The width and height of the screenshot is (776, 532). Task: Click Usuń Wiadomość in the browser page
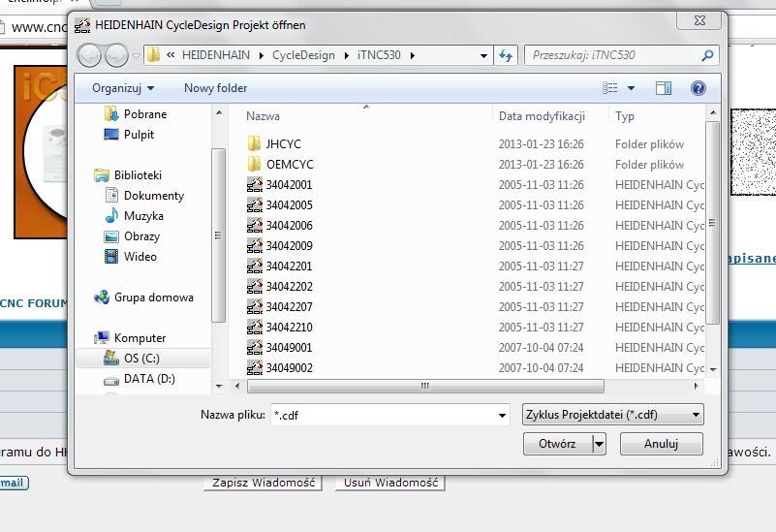coord(390,483)
